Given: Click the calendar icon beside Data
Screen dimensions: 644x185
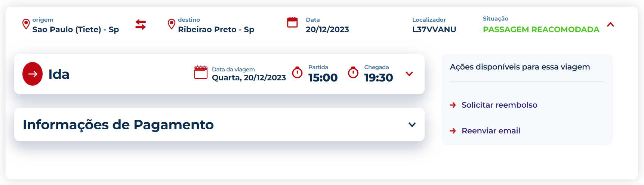Looking at the screenshot, I should [x=292, y=22].
